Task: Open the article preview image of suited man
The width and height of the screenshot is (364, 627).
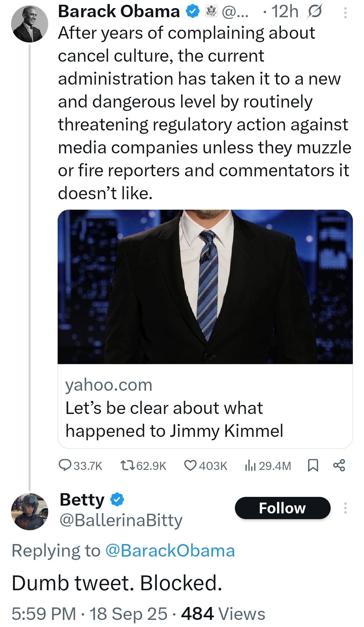Action: [205, 287]
